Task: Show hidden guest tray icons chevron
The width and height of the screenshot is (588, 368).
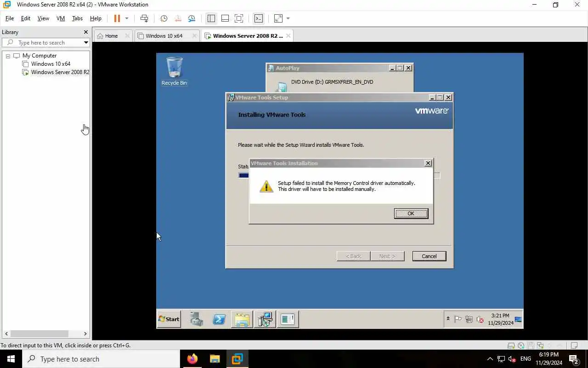Action: tap(448, 319)
